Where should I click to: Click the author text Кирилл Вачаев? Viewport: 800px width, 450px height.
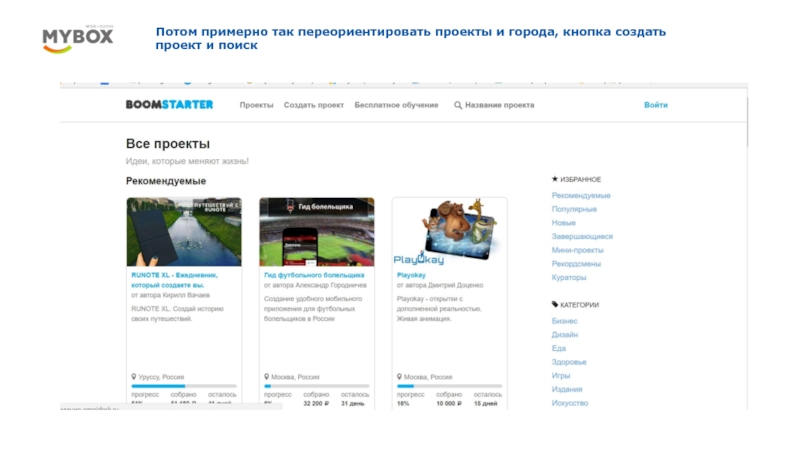pos(186,295)
